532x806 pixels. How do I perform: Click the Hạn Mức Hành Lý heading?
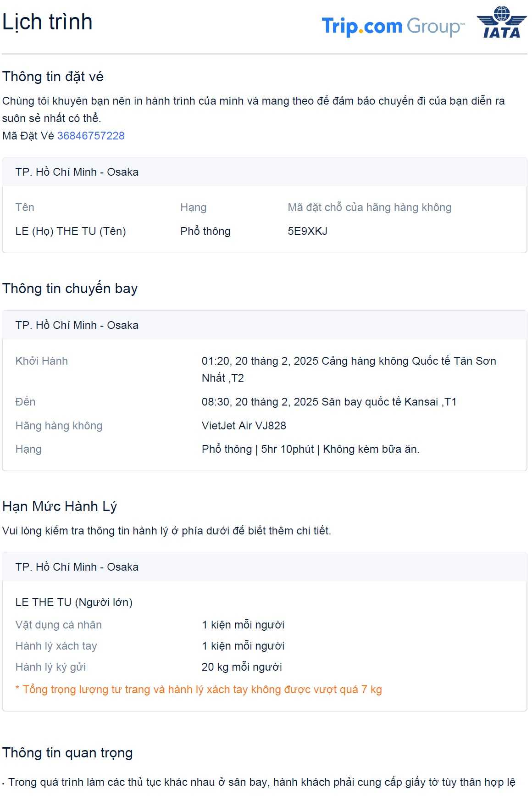[x=60, y=506]
